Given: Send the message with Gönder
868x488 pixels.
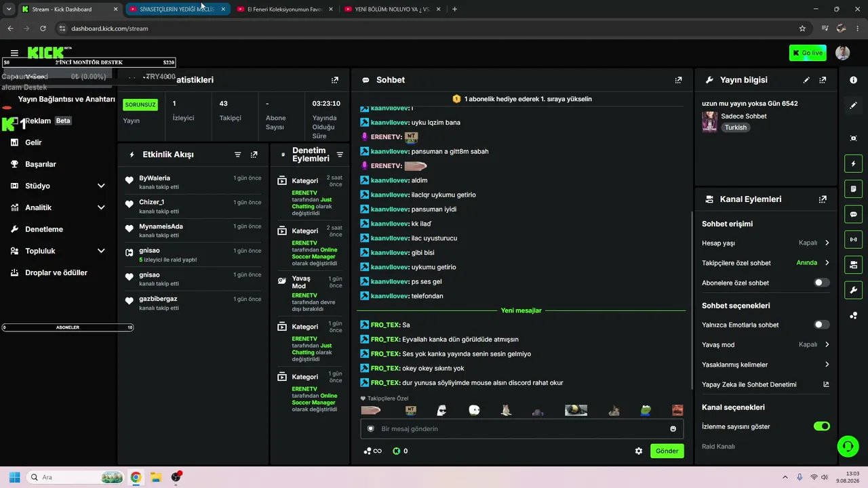Looking at the screenshot, I should coord(667,451).
